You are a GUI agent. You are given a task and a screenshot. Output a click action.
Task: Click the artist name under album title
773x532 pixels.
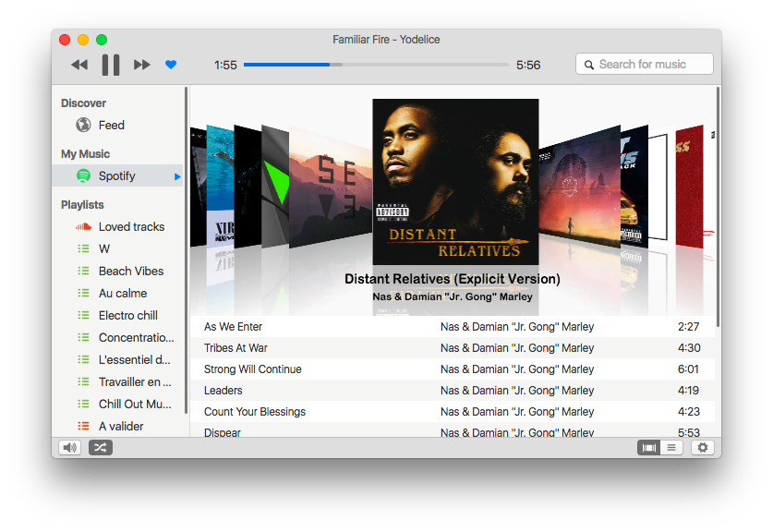[453, 296]
